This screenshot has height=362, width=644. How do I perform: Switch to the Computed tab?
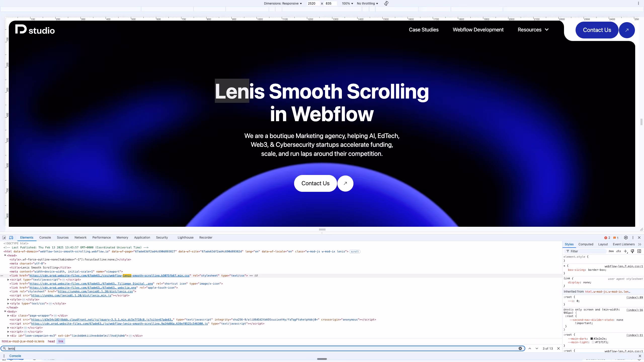(586, 244)
